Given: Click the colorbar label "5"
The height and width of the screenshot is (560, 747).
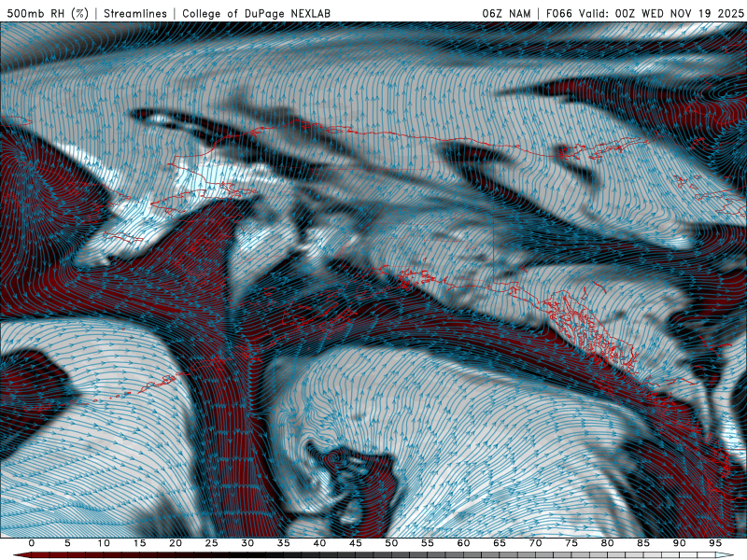Looking at the screenshot, I should 67,543.
